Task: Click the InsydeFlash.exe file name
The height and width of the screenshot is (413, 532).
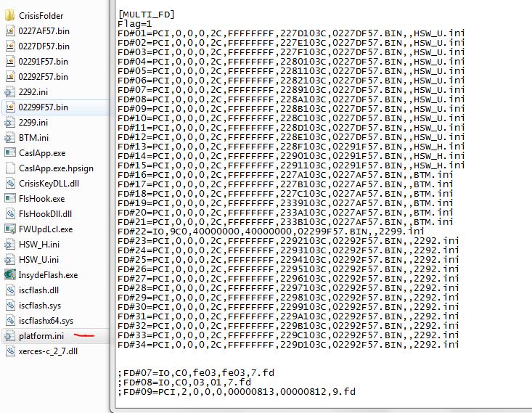Action: point(48,275)
